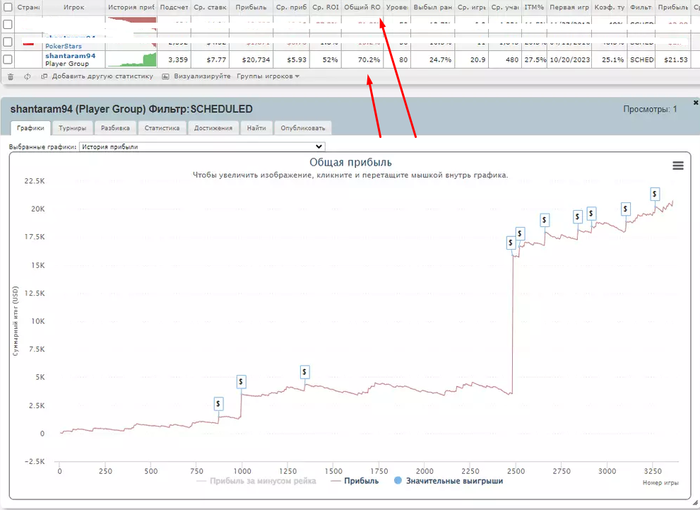
Task: Click the '$21.53' cell
Action: tap(675, 59)
